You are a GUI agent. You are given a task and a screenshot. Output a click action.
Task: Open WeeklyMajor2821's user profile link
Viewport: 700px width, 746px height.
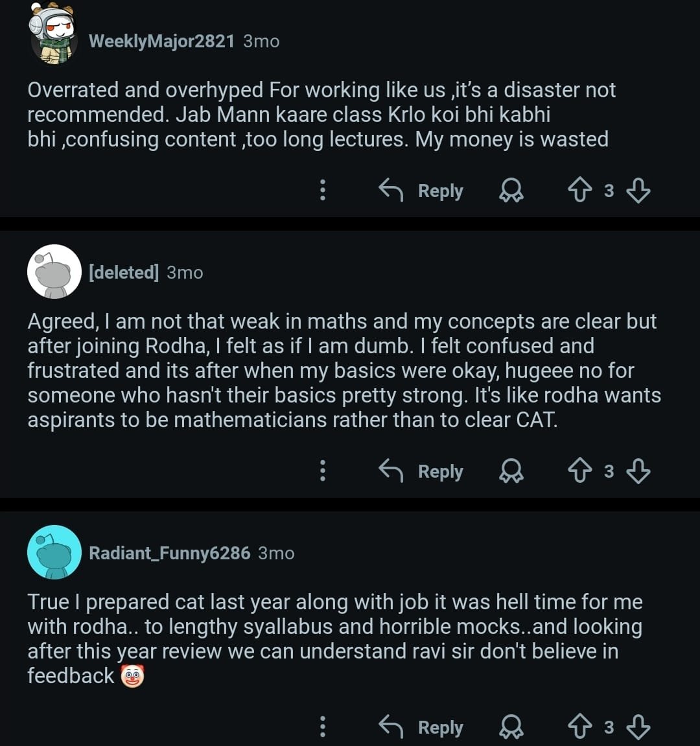161,41
